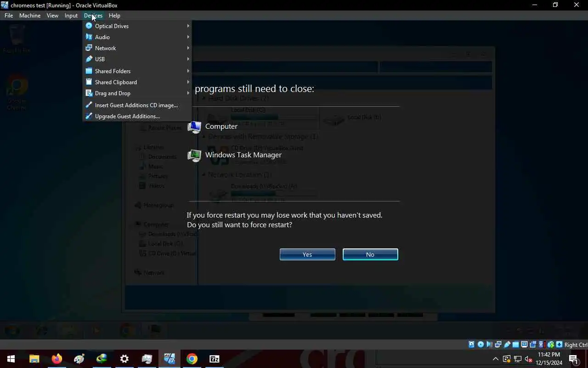Open the paint palette app on taskbar
Viewport: 588px width, 368px height.
point(79,359)
